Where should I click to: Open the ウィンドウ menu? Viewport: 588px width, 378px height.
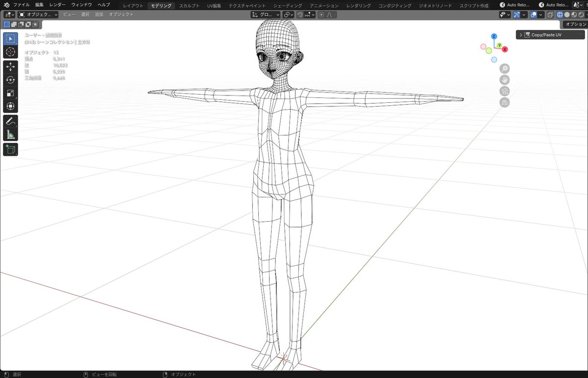click(x=81, y=5)
